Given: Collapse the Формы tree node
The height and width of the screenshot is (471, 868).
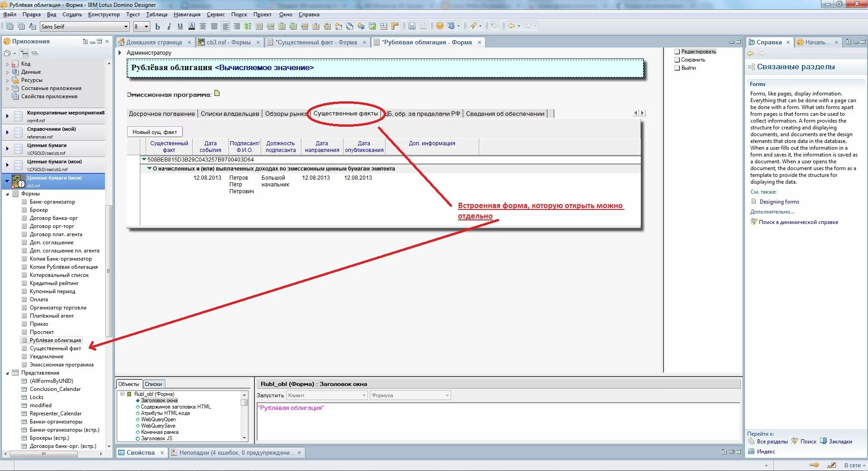Looking at the screenshot, I should [7, 194].
